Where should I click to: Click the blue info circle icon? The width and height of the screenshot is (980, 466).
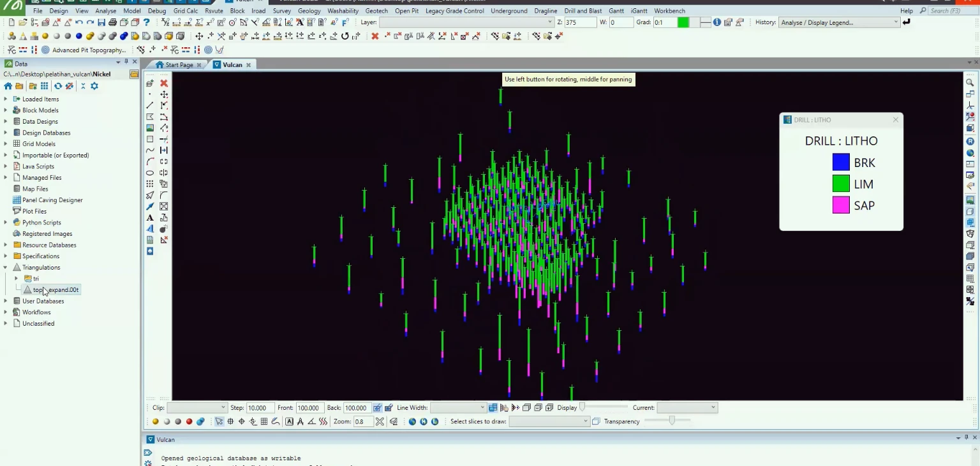[717, 22]
